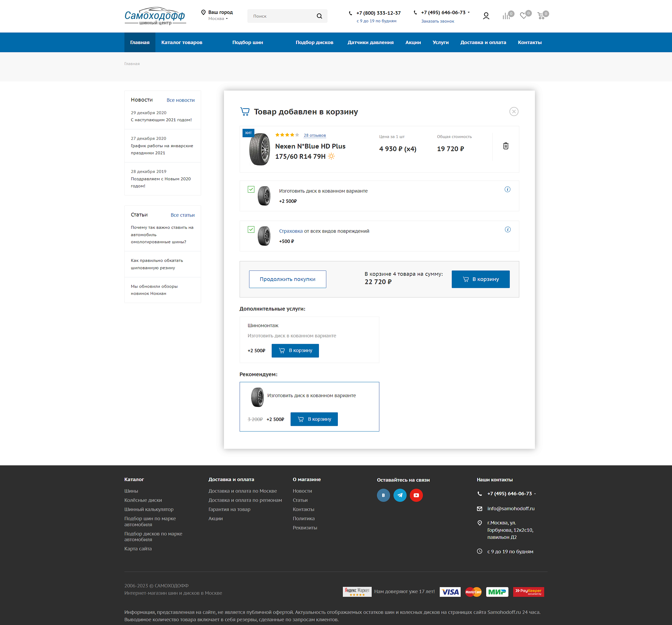This screenshot has height=625, width=672.
Task: Expand the Moscow city selector
Action: coord(218,19)
